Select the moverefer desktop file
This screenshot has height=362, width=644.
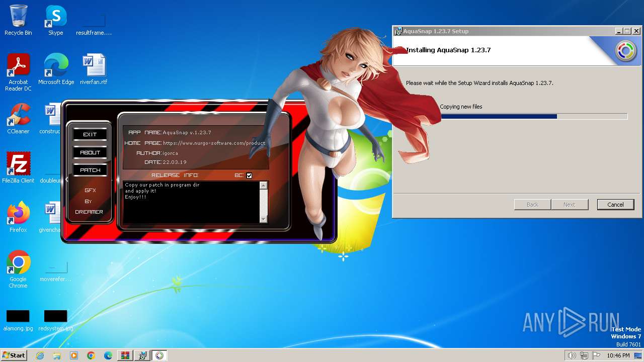point(55,271)
